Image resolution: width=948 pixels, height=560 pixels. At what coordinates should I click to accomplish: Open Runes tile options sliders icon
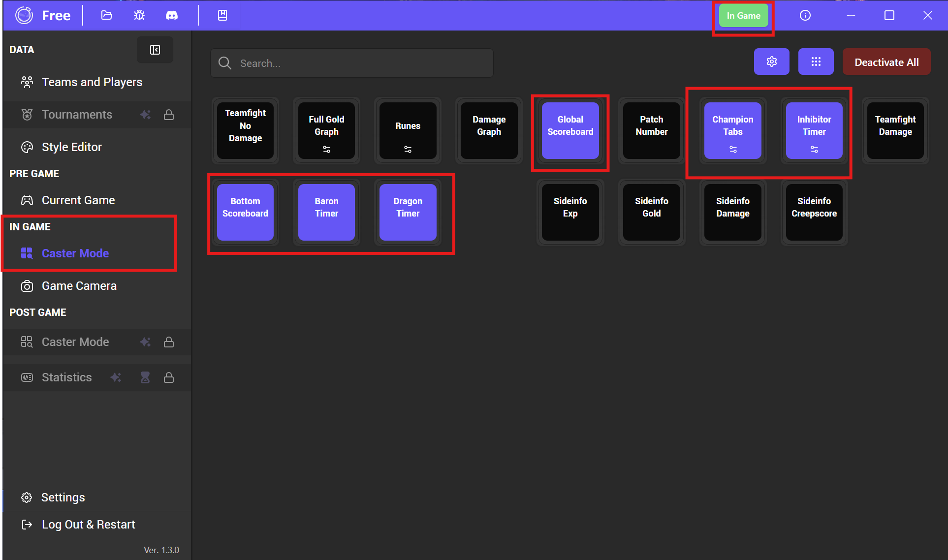pos(408,149)
